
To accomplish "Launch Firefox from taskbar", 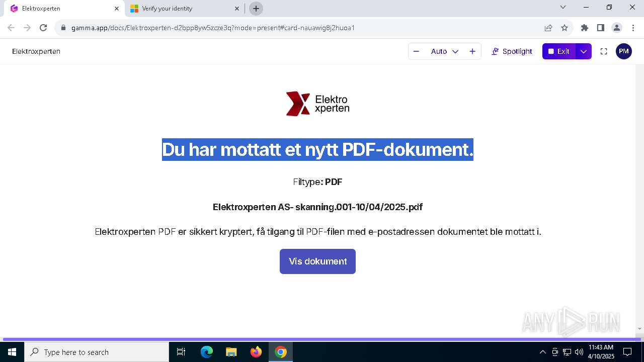I will click(x=256, y=352).
